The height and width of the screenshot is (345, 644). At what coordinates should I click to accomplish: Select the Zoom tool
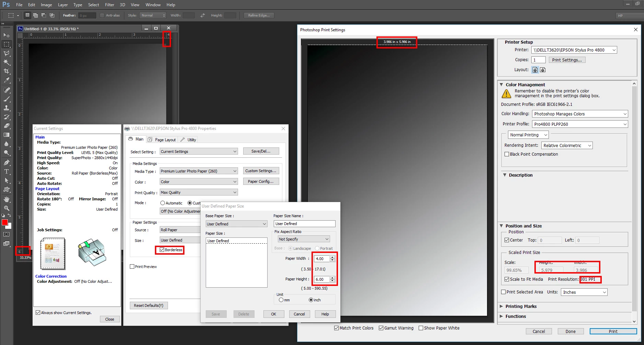coord(7,208)
